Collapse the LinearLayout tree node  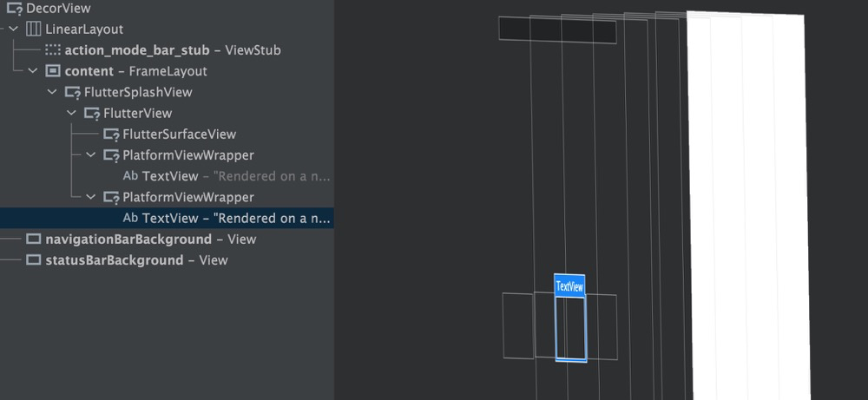pyautogui.click(x=14, y=30)
